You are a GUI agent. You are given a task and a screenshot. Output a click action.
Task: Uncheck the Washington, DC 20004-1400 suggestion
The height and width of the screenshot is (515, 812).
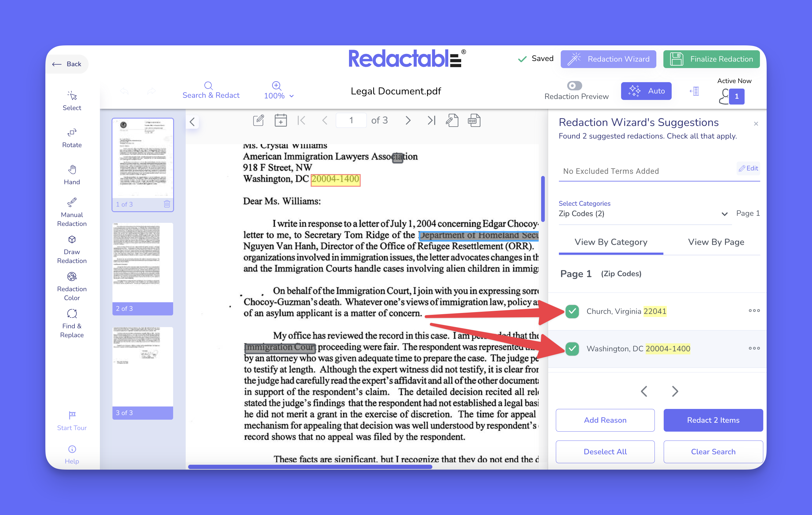pyautogui.click(x=572, y=349)
